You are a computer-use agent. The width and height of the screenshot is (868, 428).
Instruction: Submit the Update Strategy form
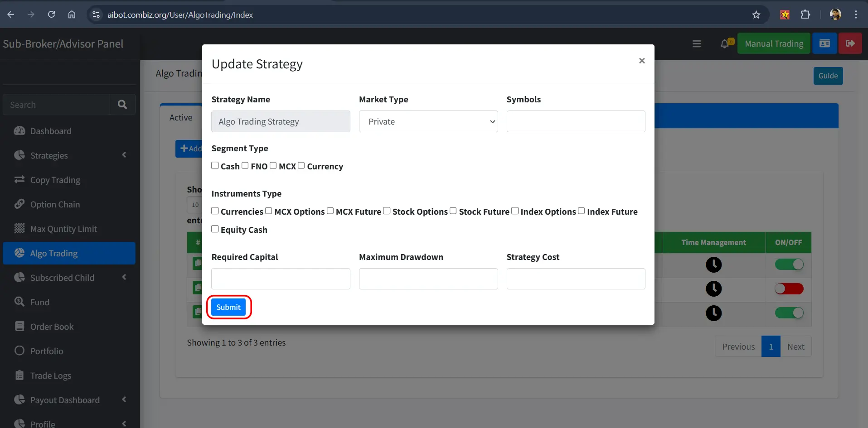tap(228, 307)
